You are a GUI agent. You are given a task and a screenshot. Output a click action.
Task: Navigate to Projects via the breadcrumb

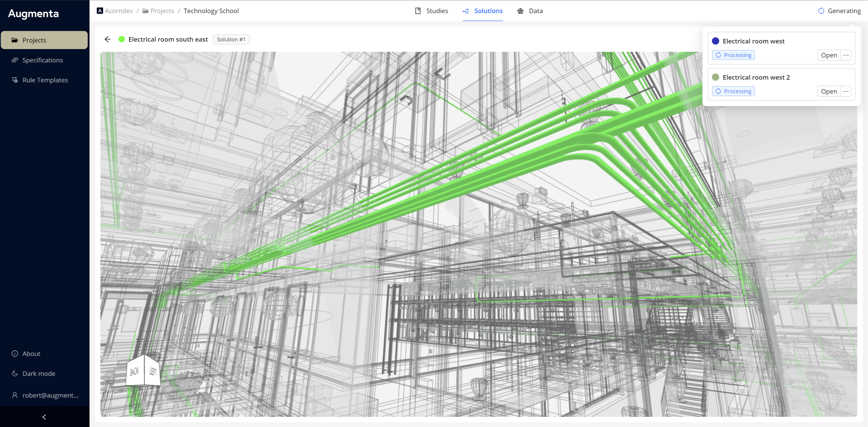click(x=162, y=11)
